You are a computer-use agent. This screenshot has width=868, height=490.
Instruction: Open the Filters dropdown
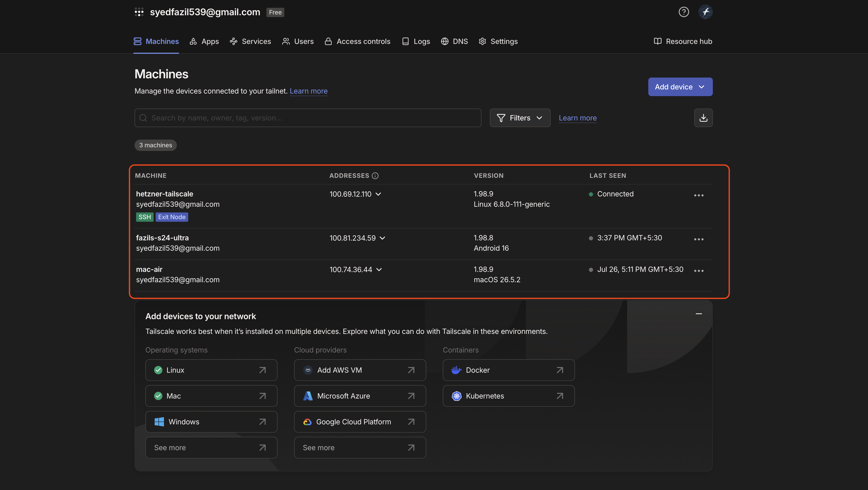coord(520,118)
